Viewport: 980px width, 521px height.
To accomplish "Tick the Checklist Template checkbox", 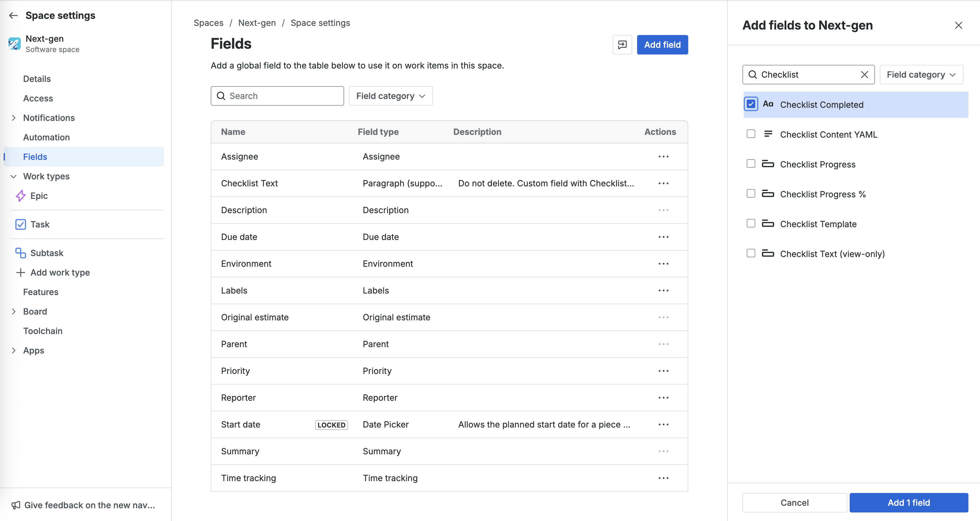I will [x=751, y=224].
